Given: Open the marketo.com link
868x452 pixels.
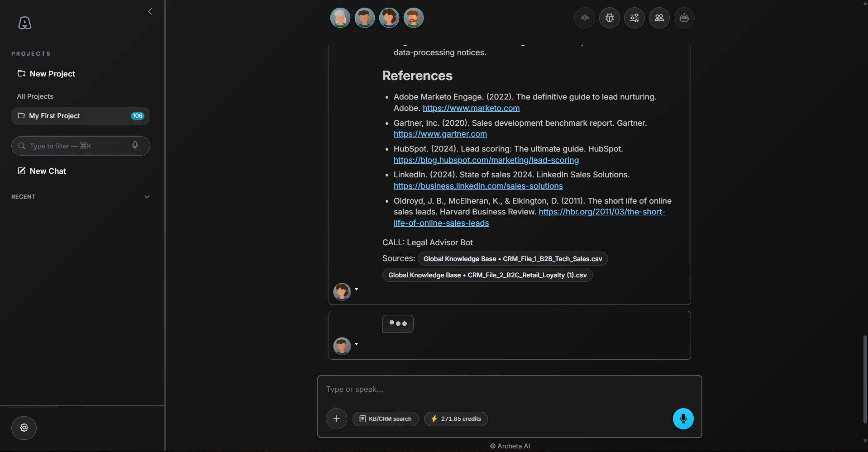Looking at the screenshot, I should tap(471, 108).
